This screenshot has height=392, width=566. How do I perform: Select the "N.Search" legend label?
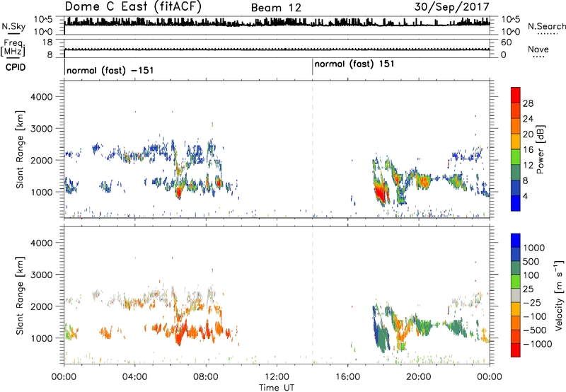546,26
